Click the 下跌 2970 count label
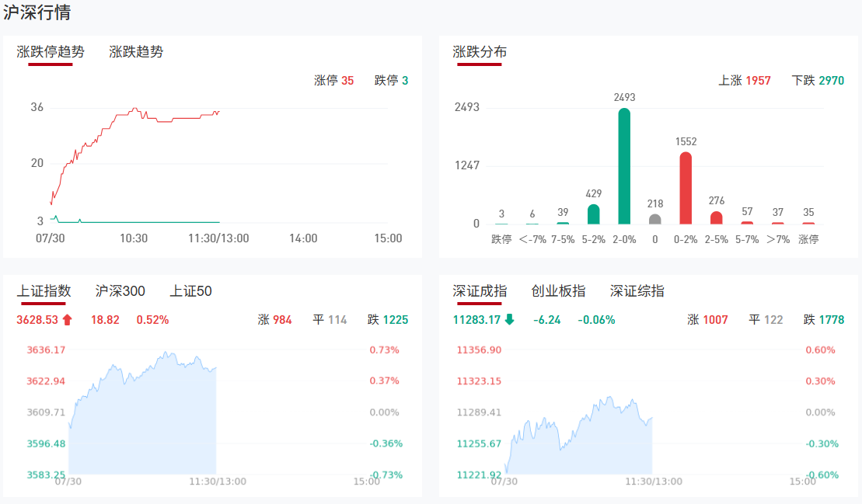862x504 pixels. [x=817, y=81]
